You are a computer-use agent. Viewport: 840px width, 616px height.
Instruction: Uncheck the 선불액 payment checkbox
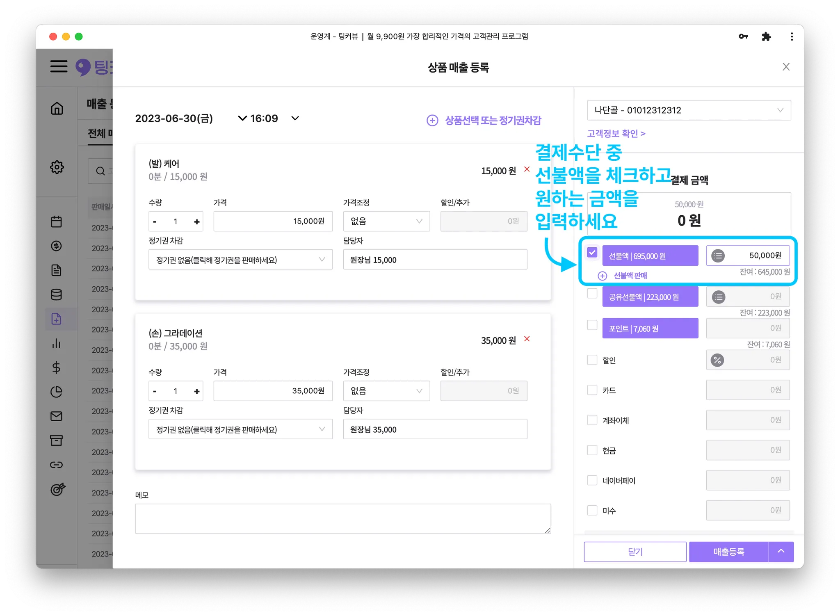592,252
